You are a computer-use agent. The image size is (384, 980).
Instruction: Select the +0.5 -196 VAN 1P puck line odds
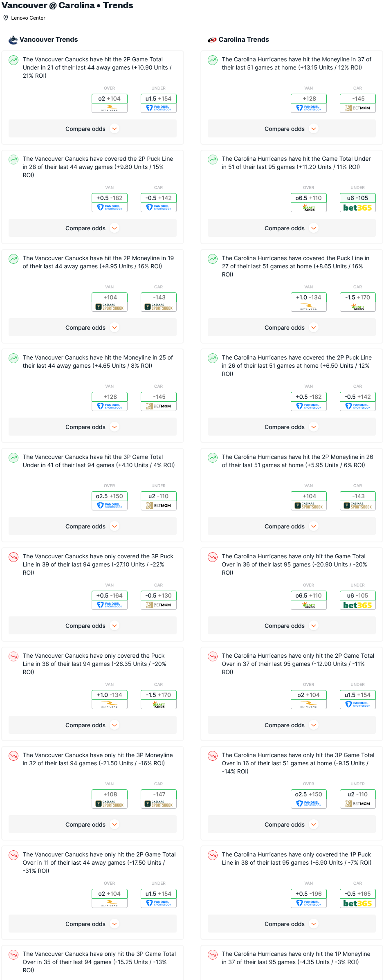click(309, 894)
